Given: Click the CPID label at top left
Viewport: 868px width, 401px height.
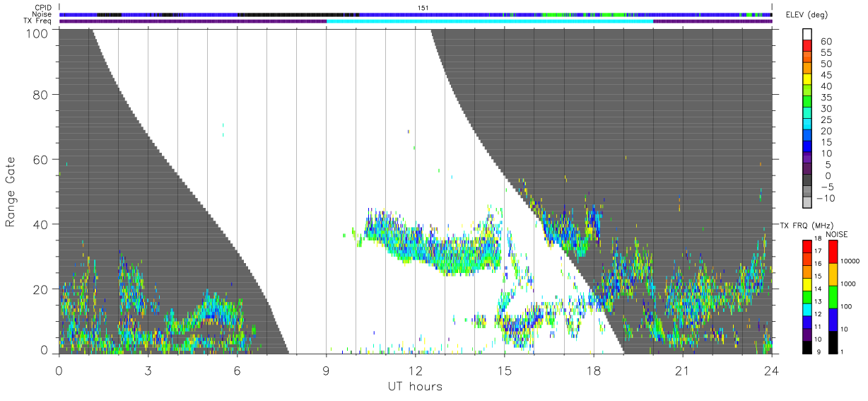Looking at the screenshot, I should (42, 7).
